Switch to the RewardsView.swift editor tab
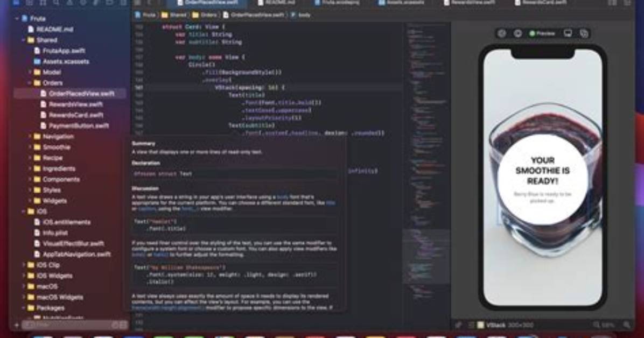Screen dimensions: 644x338 [x=470, y=3]
